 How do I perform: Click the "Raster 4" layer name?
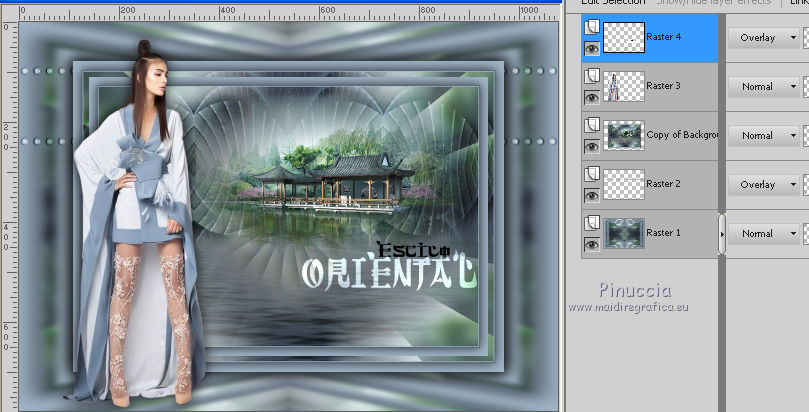664,37
